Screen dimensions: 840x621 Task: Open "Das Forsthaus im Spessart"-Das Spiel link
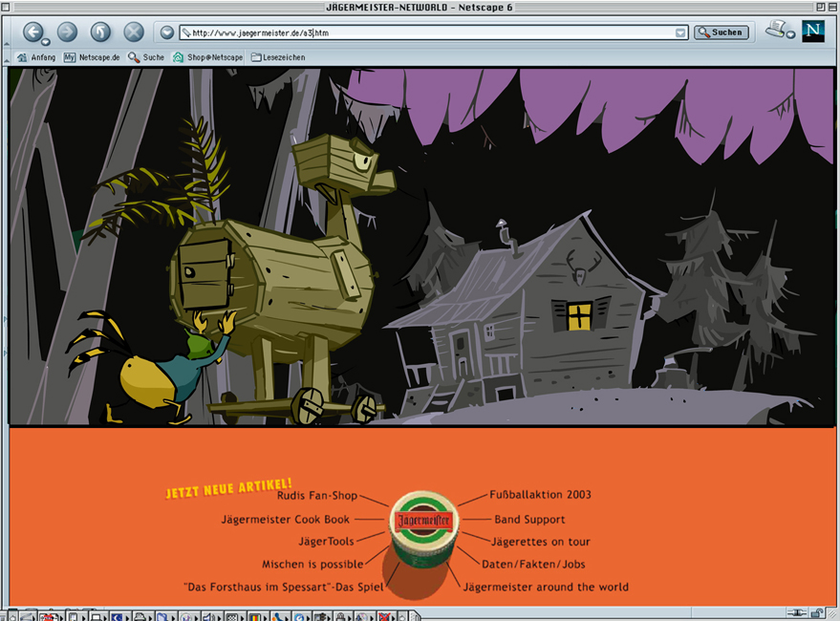pyautogui.click(x=284, y=587)
